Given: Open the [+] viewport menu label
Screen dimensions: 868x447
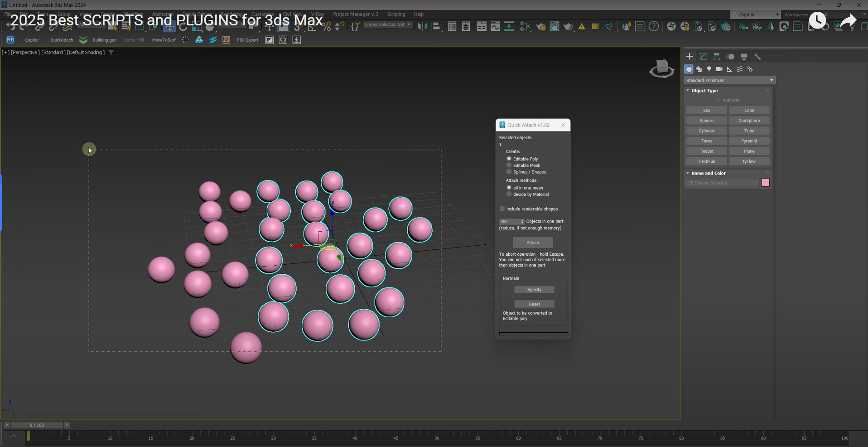Looking at the screenshot, I should click(5, 53).
